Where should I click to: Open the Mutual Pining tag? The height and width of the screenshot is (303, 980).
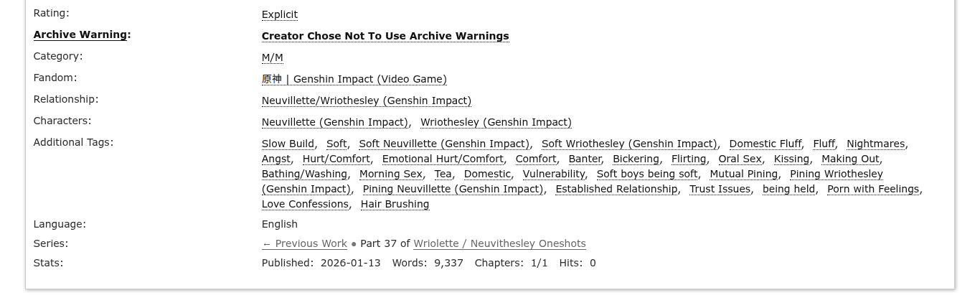coord(743,174)
